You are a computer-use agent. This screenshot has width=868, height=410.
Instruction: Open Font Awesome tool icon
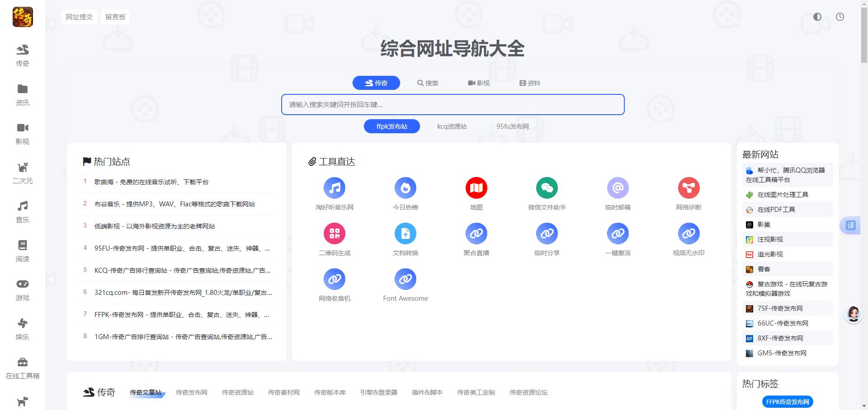(406, 279)
